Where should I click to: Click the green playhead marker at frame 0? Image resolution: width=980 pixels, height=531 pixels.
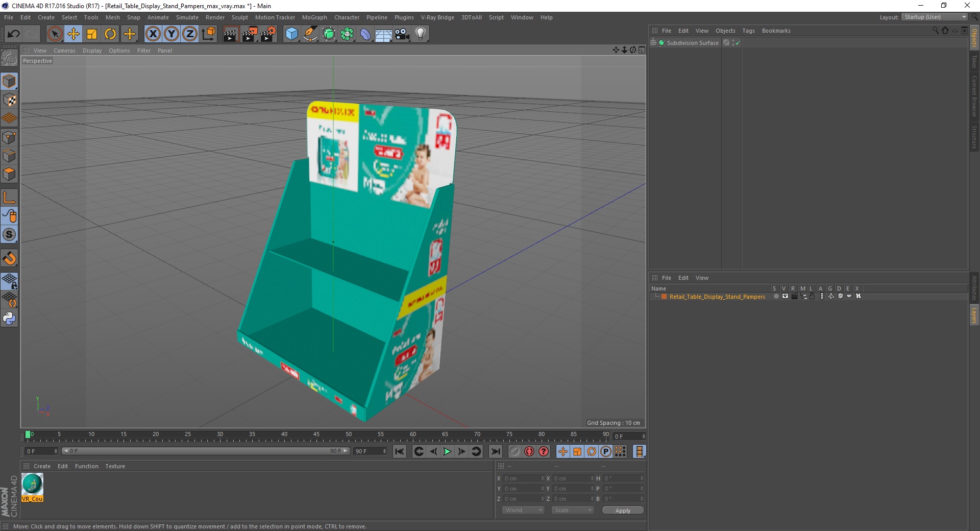tap(28, 435)
